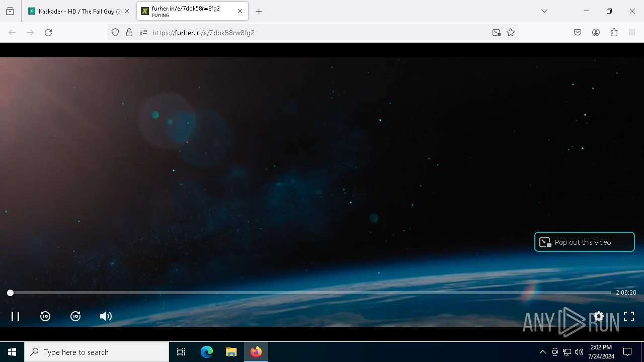
Task: Reload the current page
Action: click(x=48, y=33)
